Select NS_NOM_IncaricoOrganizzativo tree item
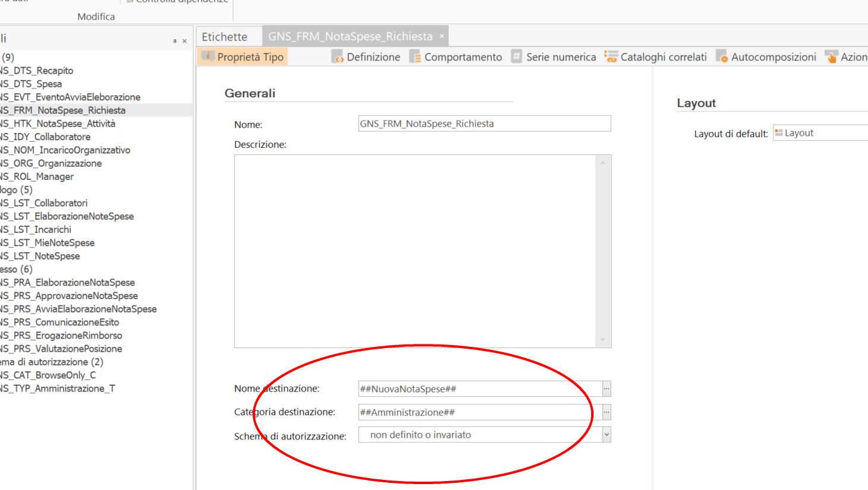The image size is (868, 490). coord(65,150)
